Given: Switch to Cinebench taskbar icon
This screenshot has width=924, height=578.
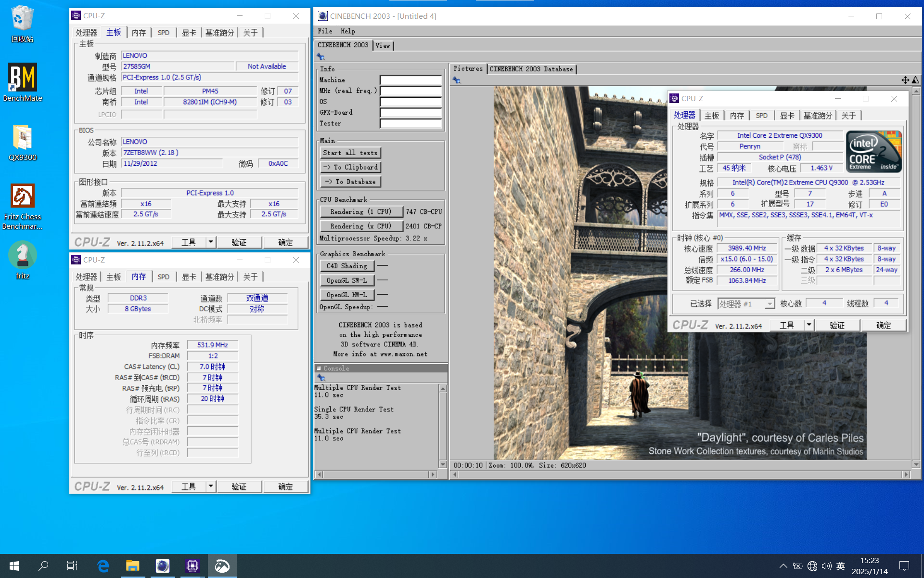Looking at the screenshot, I should click(163, 566).
